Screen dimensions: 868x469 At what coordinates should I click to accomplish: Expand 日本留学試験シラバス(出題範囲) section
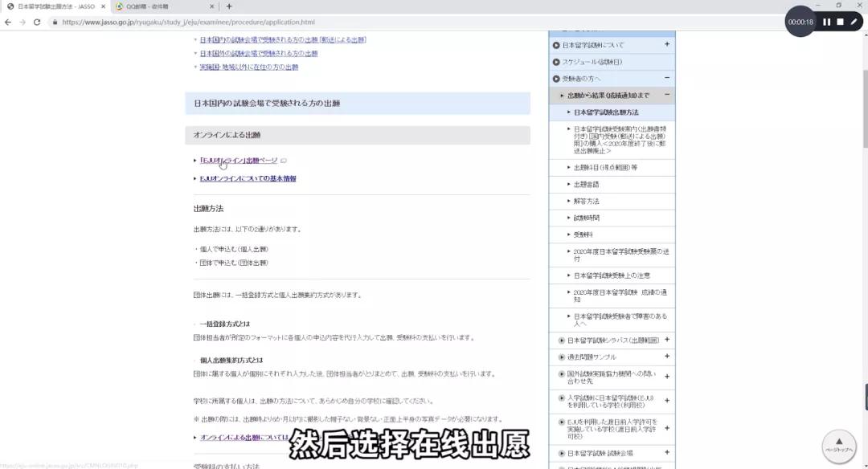(x=667, y=340)
